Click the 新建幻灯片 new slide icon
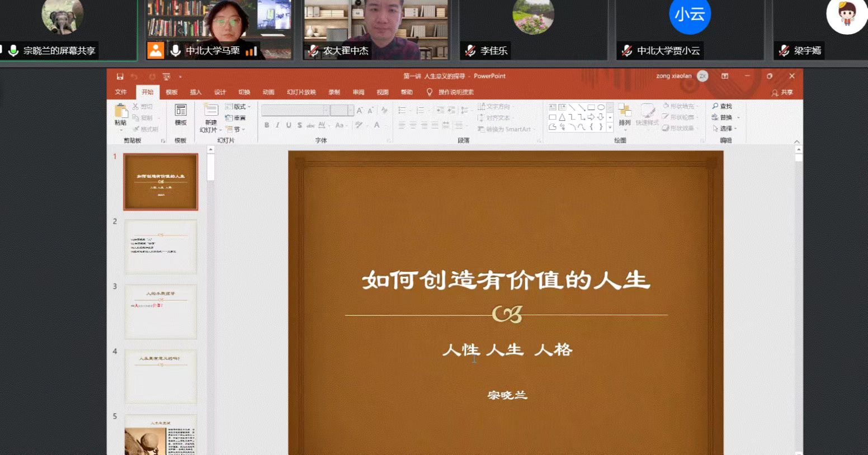The image size is (868, 455). pos(211,112)
